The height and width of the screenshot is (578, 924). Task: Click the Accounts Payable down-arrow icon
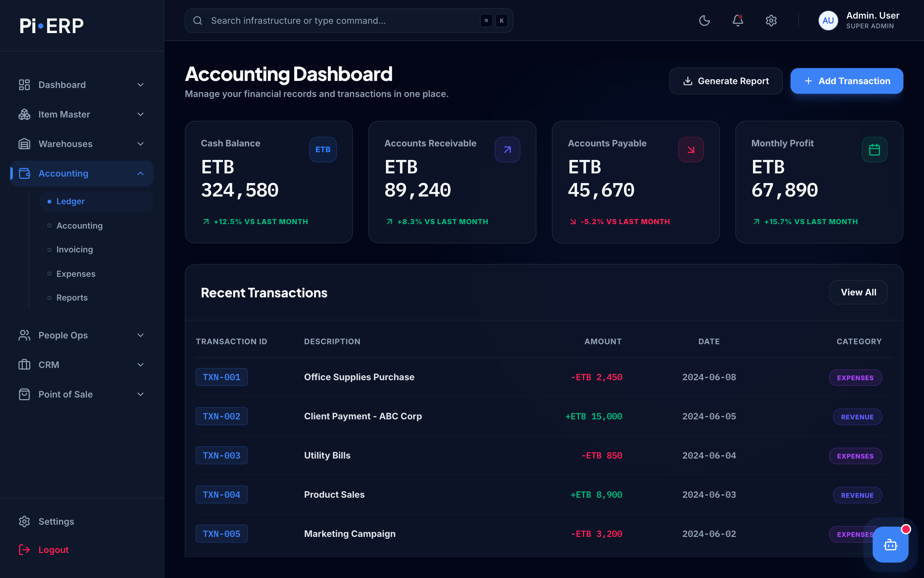pyautogui.click(x=691, y=149)
